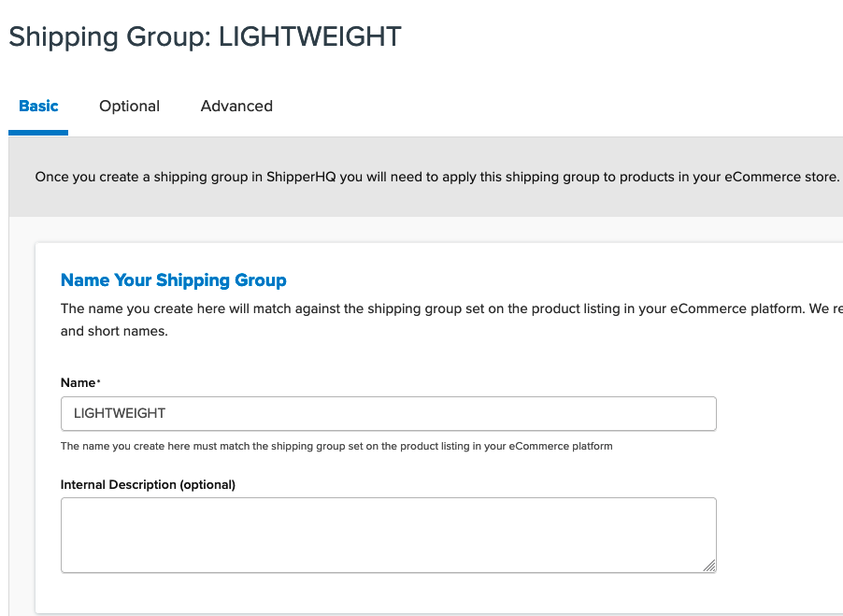The image size is (843, 616).
Task: Go to the Advanced tab
Action: 236,107
